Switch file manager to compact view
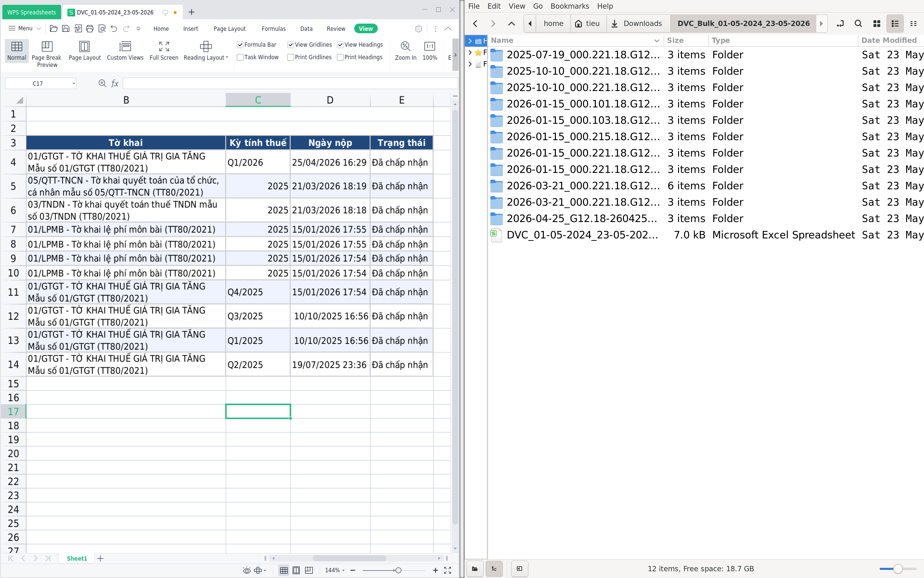The width and height of the screenshot is (924, 578). point(913,24)
